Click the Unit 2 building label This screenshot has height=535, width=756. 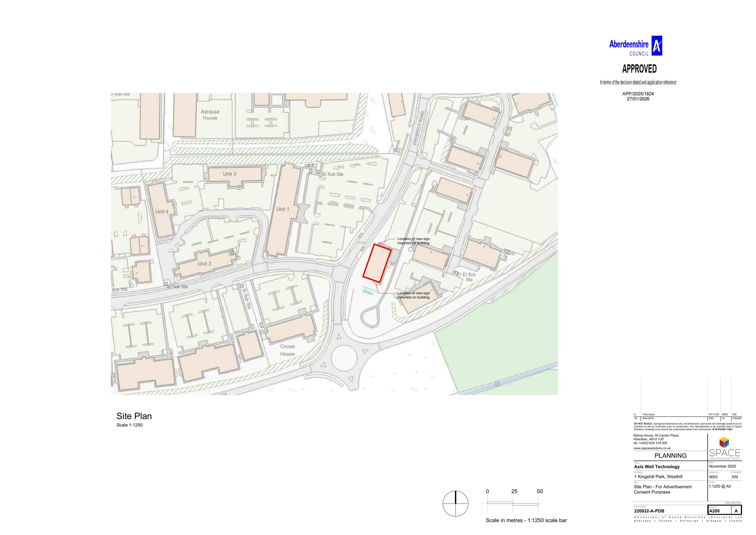coord(205,264)
